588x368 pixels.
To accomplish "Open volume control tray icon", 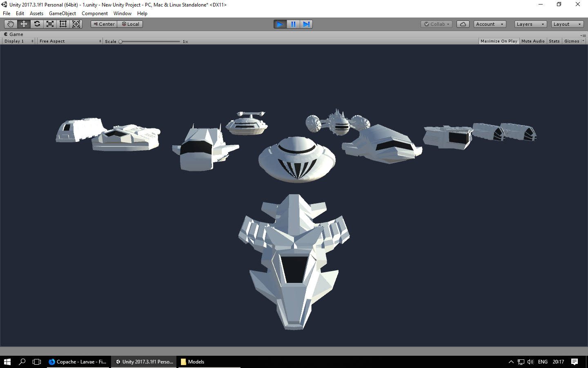I will point(530,362).
